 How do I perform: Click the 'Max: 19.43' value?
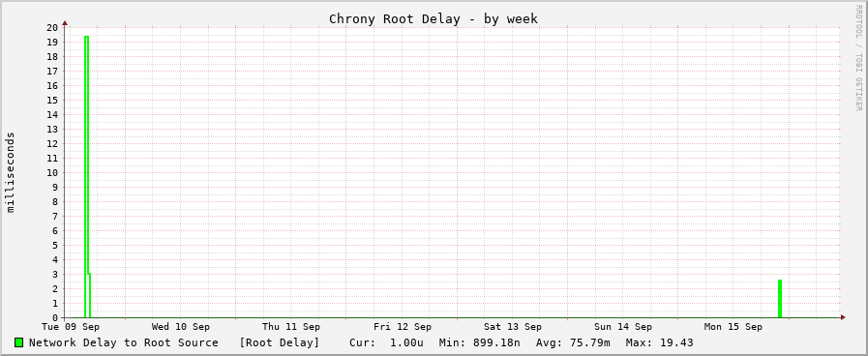click(x=659, y=342)
